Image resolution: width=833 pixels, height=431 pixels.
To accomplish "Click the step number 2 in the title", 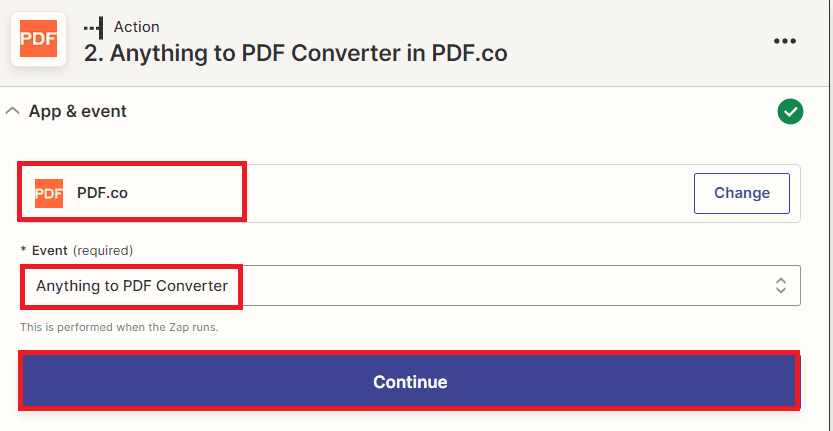I will (x=92, y=53).
